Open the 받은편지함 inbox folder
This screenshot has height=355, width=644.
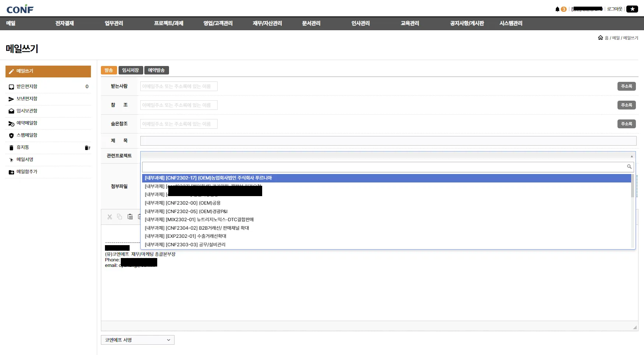click(x=27, y=87)
